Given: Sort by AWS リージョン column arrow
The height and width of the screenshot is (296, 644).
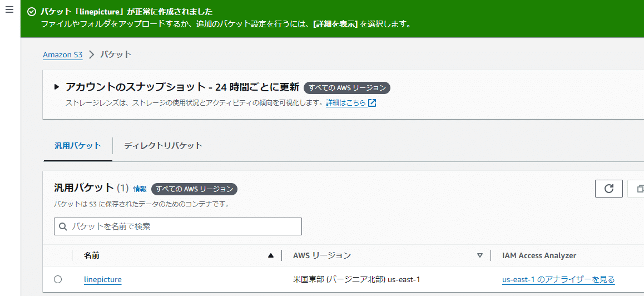Looking at the screenshot, I should coord(480,256).
